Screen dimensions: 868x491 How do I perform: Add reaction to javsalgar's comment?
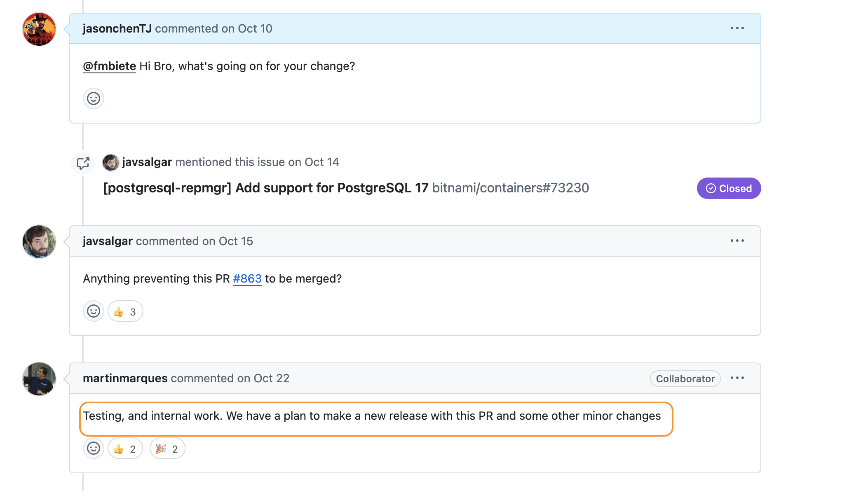[94, 311]
